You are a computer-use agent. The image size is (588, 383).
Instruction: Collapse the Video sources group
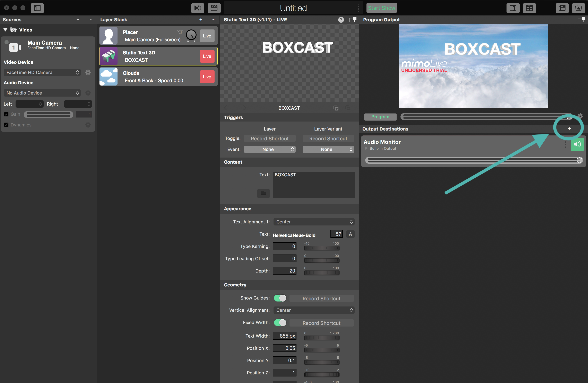point(5,30)
